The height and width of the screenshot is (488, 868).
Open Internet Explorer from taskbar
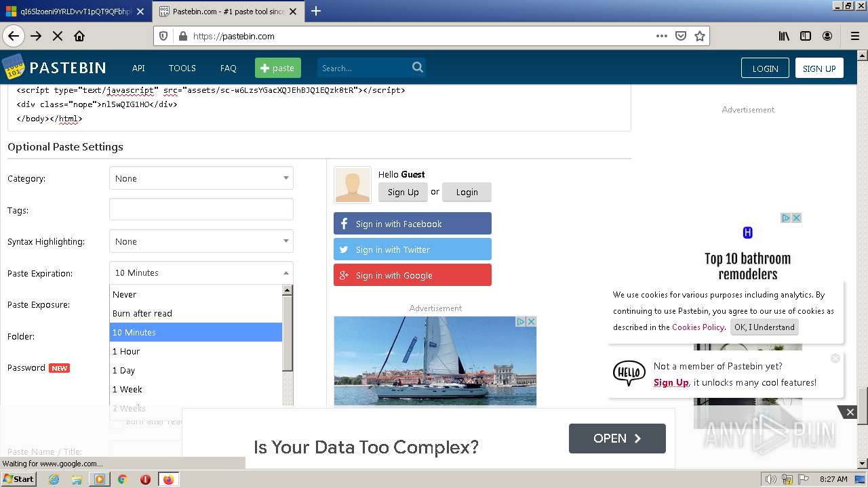(54, 479)
